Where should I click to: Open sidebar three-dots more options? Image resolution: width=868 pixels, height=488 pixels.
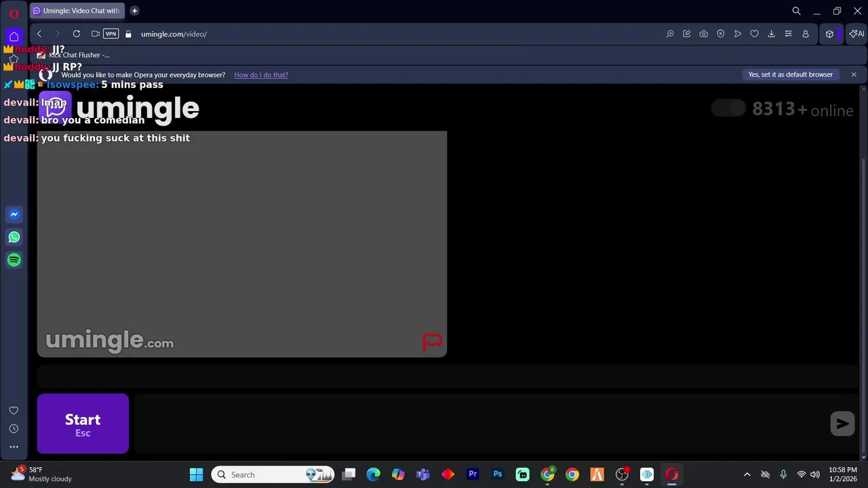point(14,447)
